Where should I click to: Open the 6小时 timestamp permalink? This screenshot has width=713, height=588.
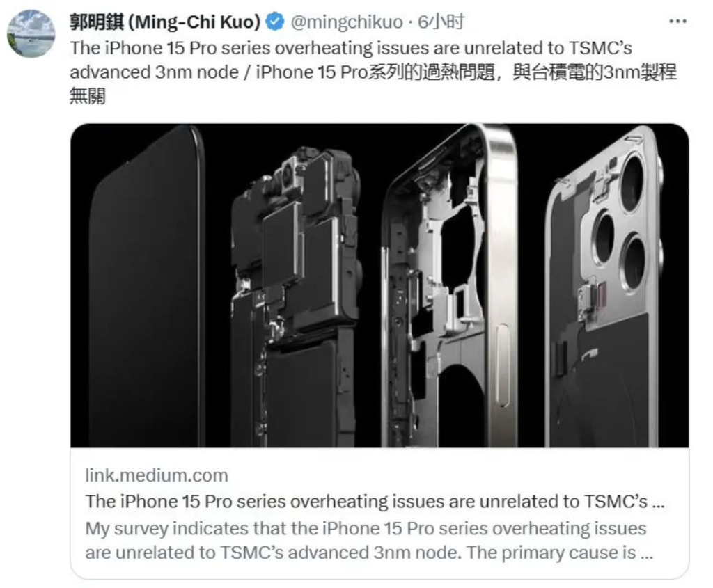tap(441, 22)
